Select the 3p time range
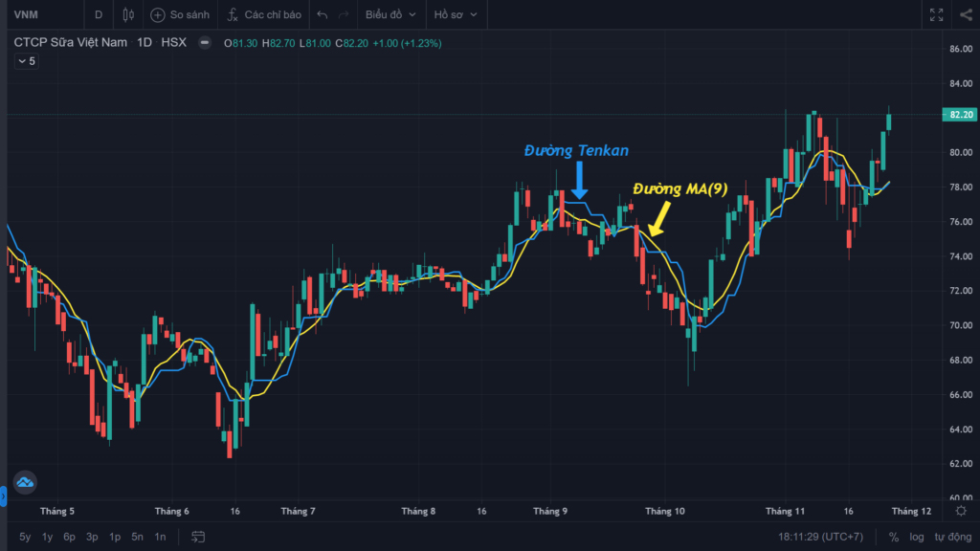This screenshot has height=551, width=980. [92, 537]
